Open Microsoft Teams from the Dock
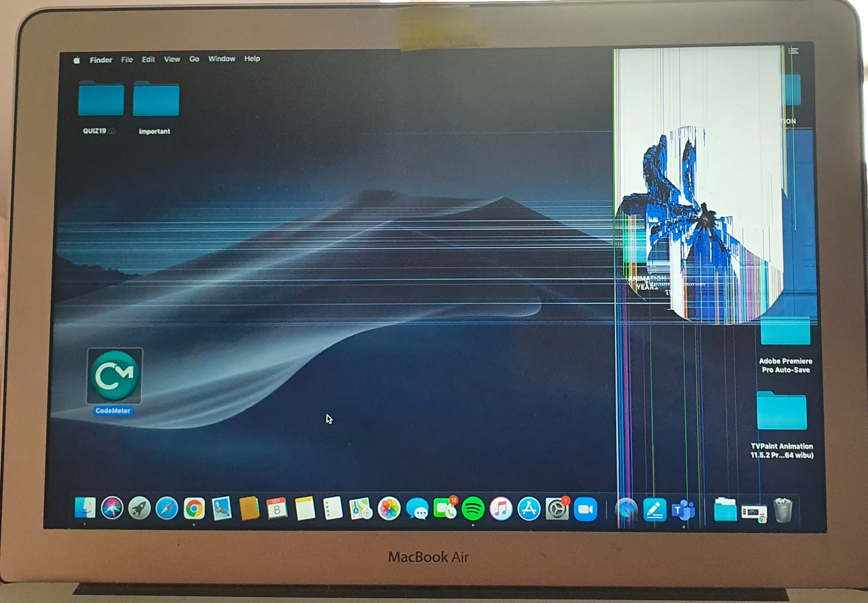868x603 pixels. (x=683, y=510)
